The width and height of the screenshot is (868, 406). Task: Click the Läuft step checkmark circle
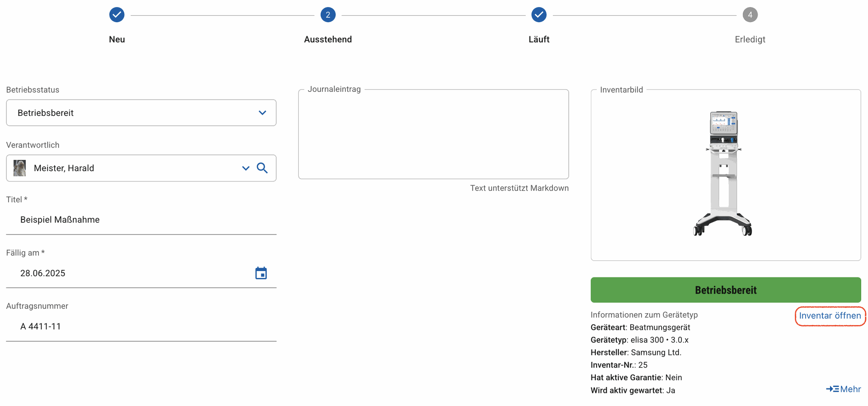point(539,15)
